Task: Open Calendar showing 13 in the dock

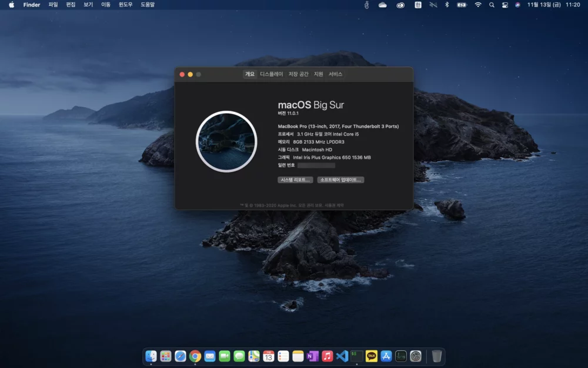Action: [x=269, y=356]
